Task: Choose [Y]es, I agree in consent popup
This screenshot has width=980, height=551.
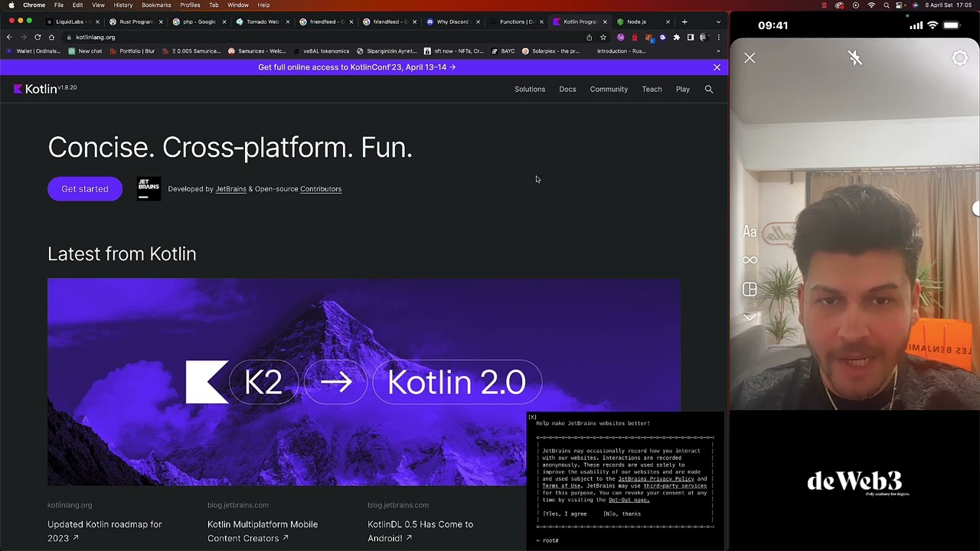Action: coord(565,514)
